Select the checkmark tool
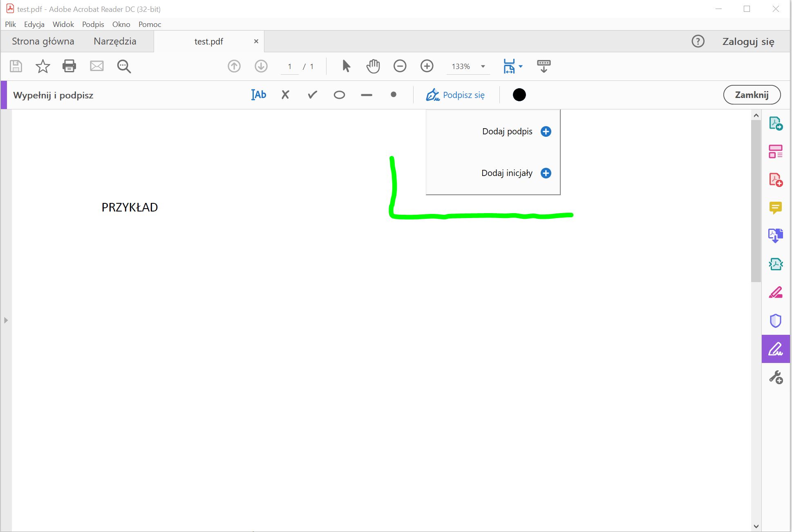The image size is (792, 532). point(313,95)
